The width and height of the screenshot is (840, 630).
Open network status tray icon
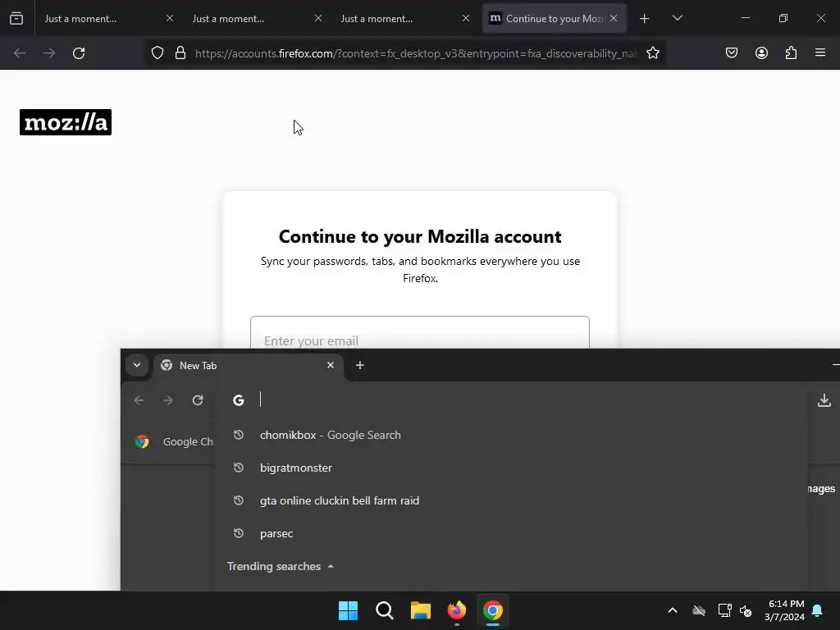coord(724,610)
